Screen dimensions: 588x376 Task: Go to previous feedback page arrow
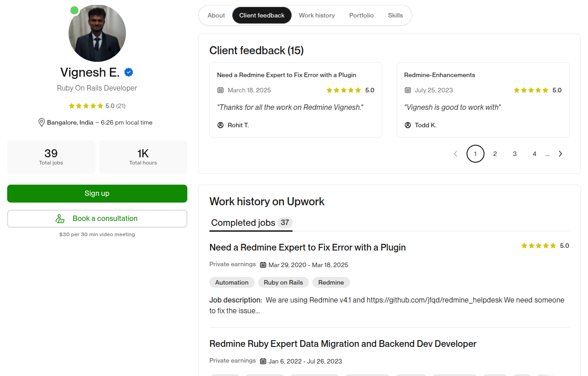point(456,154)
